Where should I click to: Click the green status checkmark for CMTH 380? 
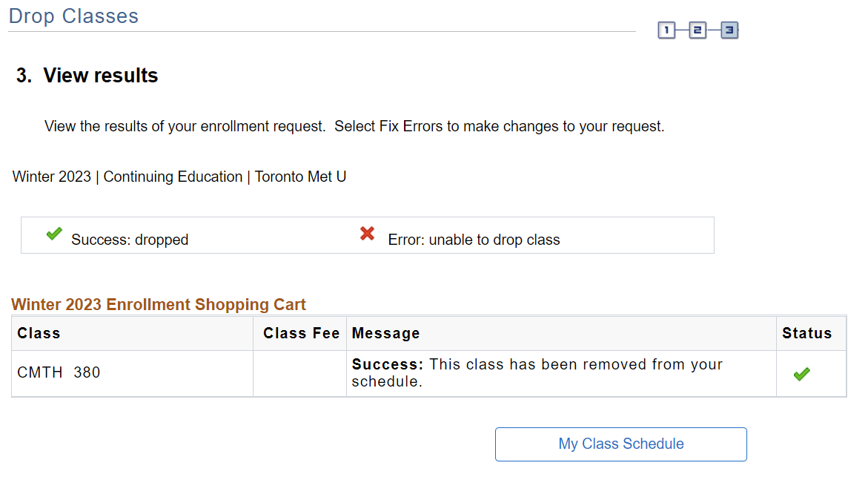801,375
